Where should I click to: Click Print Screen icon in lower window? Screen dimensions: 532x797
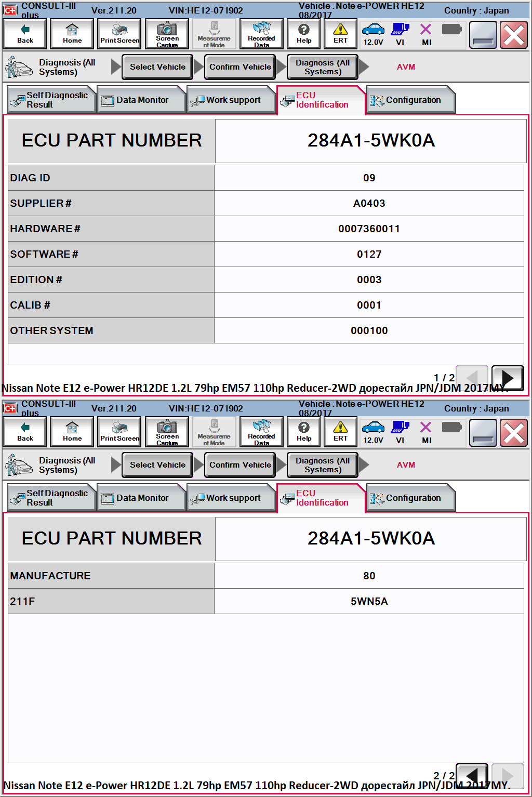pos(119,432)
